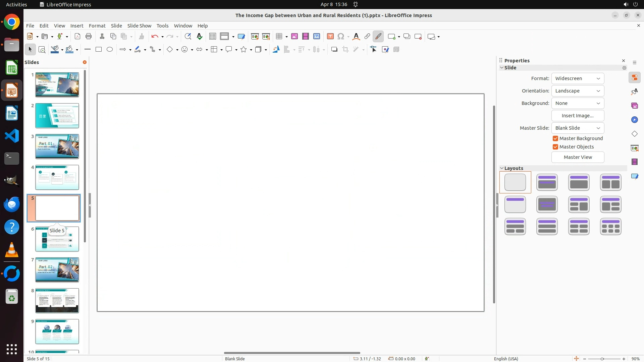Click the Insert Table toolbar icon

pos(279,37)
